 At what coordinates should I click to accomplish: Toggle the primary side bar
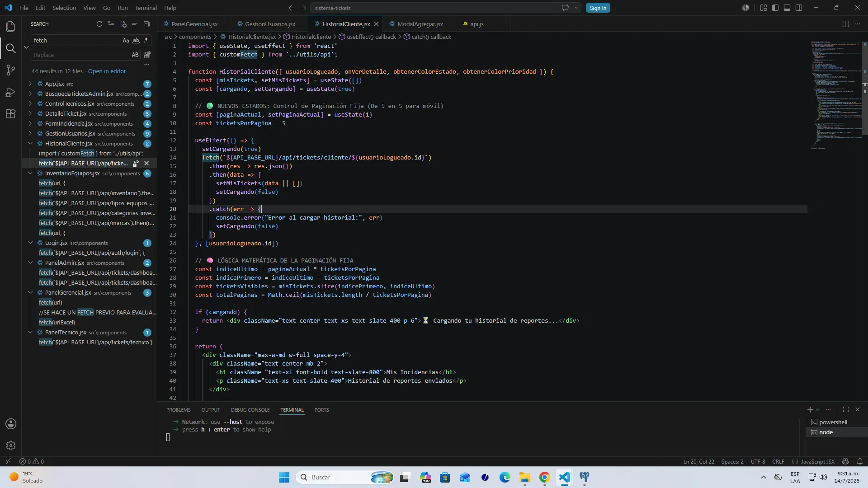pos(775,8)
